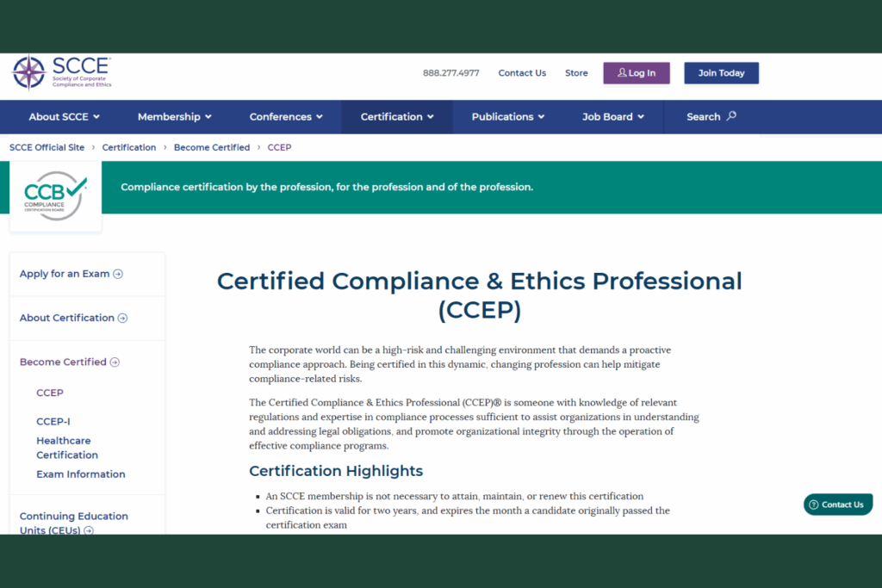Open the Store link
Viewport: 882px width, 588px height.
576,73
